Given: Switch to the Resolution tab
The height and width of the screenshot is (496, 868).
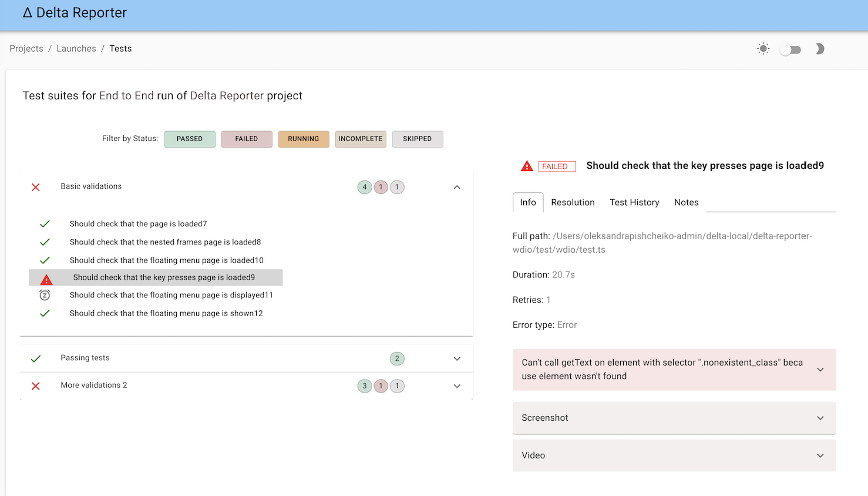Looking at the screenshot, I should [x=573, y=202].
